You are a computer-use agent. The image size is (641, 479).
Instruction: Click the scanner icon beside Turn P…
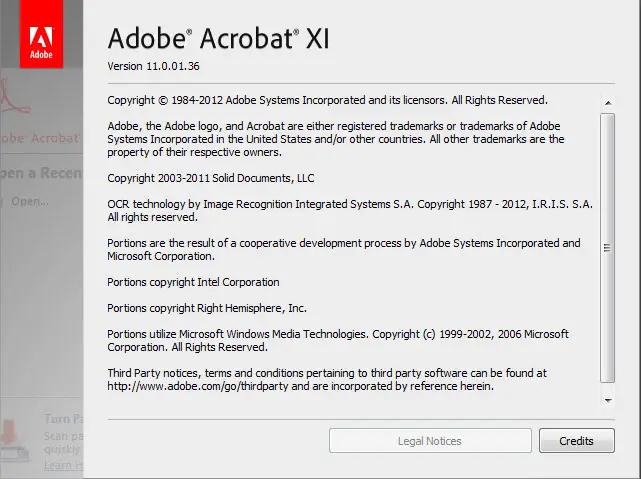(x=14, y=441)
